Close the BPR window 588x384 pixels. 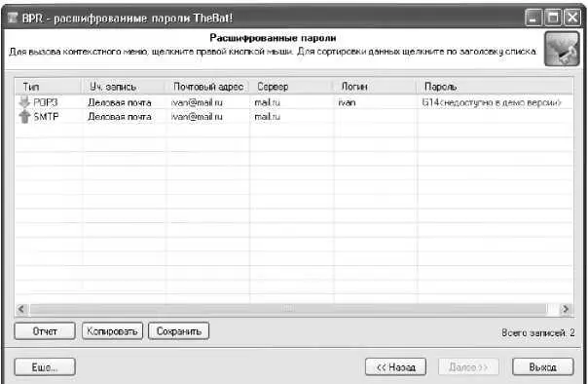click(x=572, y=18)
